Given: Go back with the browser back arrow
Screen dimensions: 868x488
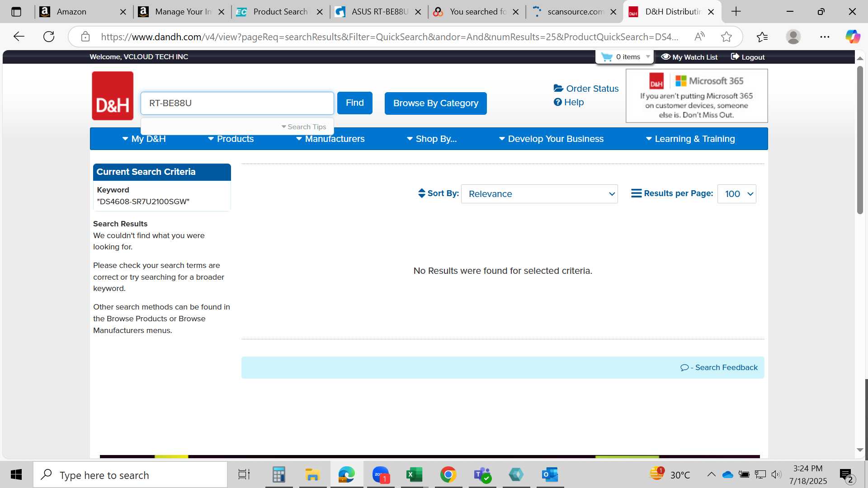Looking at the screenshot, I should [x=19, y=37].
